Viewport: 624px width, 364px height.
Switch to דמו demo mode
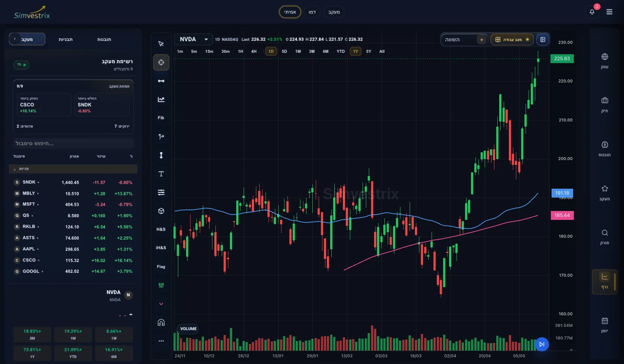pyautogui.click(x=312, y=12)
